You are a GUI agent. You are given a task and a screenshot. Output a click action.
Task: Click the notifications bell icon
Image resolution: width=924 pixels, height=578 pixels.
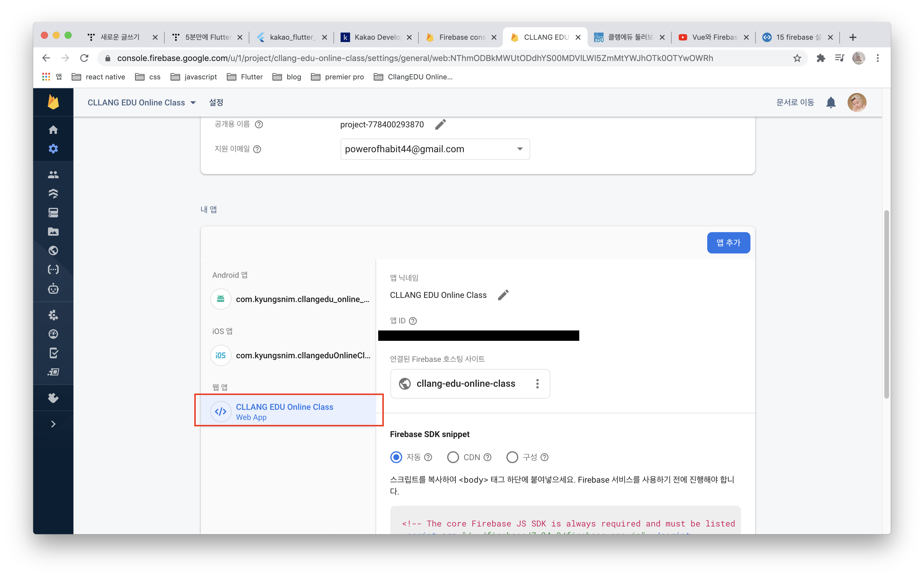pos(831,102)
